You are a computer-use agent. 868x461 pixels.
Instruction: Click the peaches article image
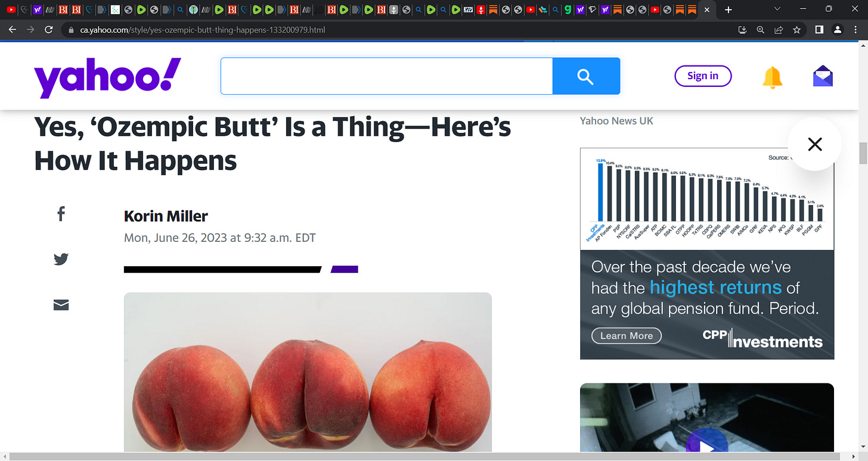(x=308, y=372)
